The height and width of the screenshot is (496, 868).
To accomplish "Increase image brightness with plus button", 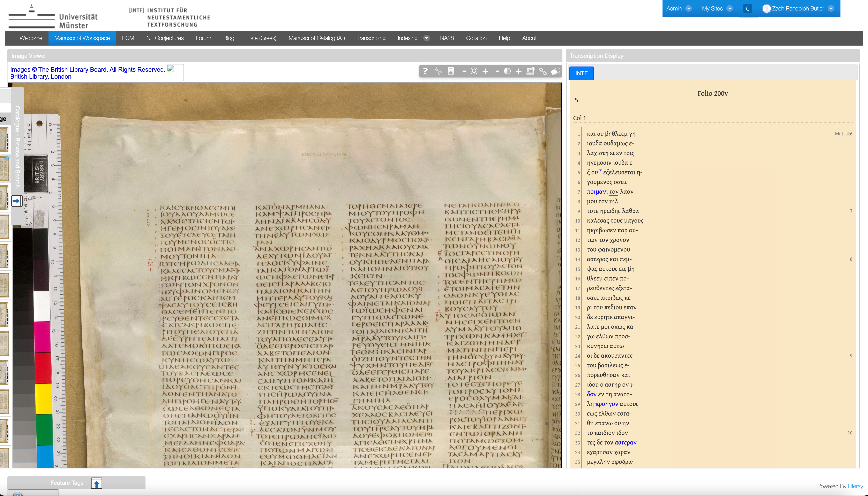I will [x=486, y=71].
